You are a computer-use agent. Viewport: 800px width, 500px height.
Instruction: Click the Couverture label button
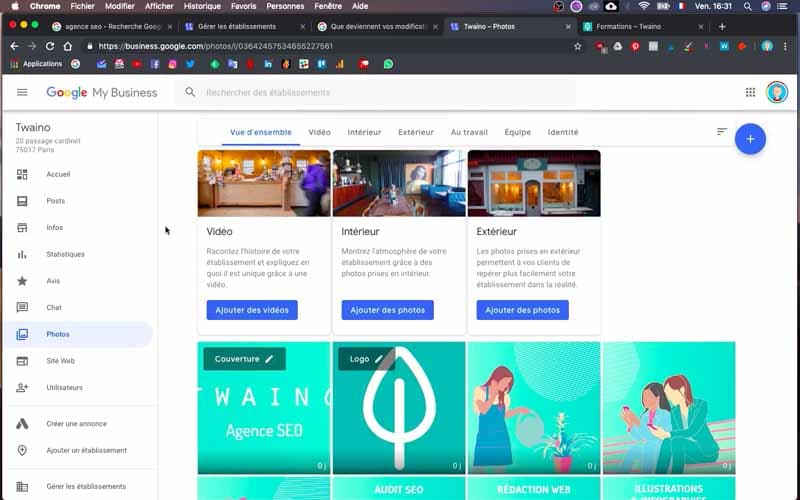244,359
